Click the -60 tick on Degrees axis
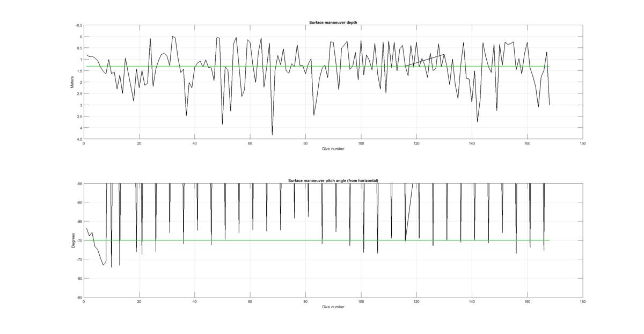 (x=79, y=202)
